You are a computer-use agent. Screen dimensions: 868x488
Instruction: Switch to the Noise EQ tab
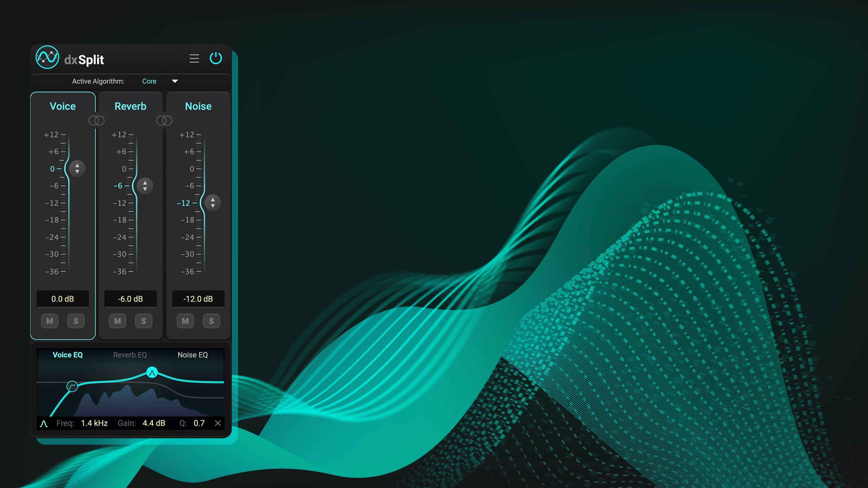point(193,355)
